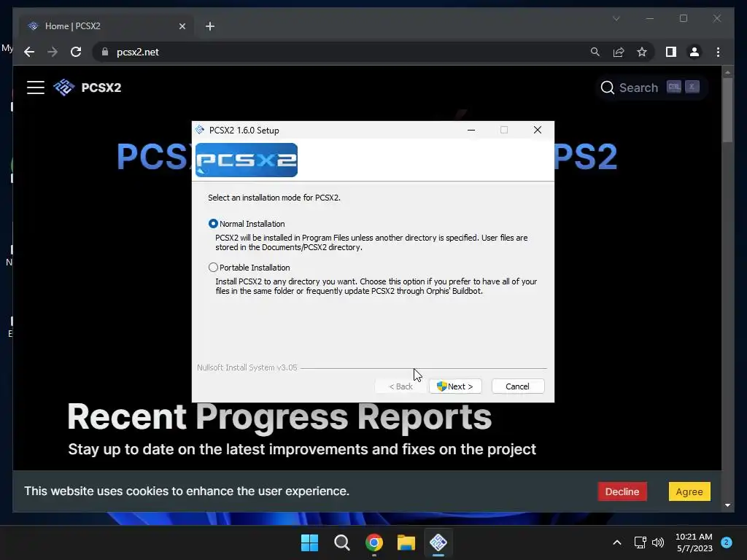The height and width of the screenshot is (560, 747).
Task: Toggle Chrome side panel icon
Action: tap(671, 52)
